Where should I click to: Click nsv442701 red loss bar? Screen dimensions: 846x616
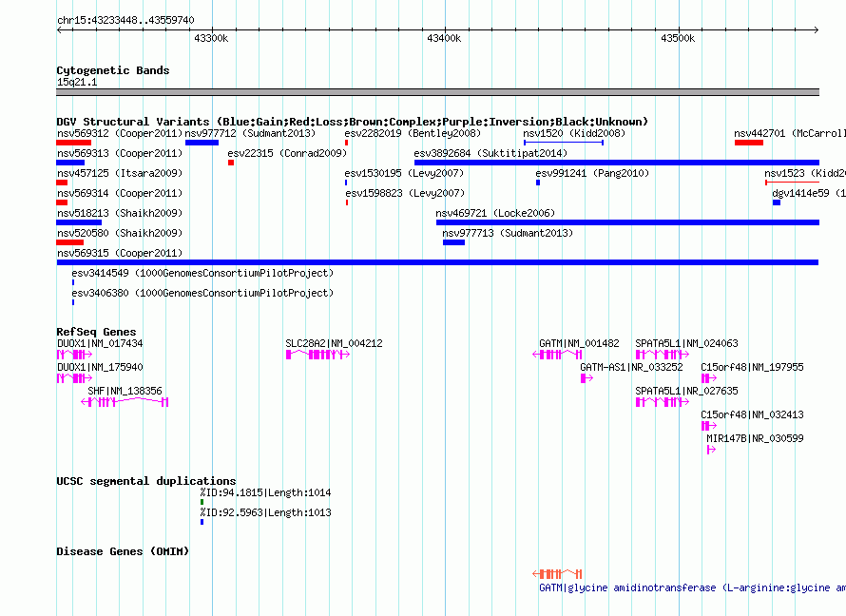tap(748, 143)
